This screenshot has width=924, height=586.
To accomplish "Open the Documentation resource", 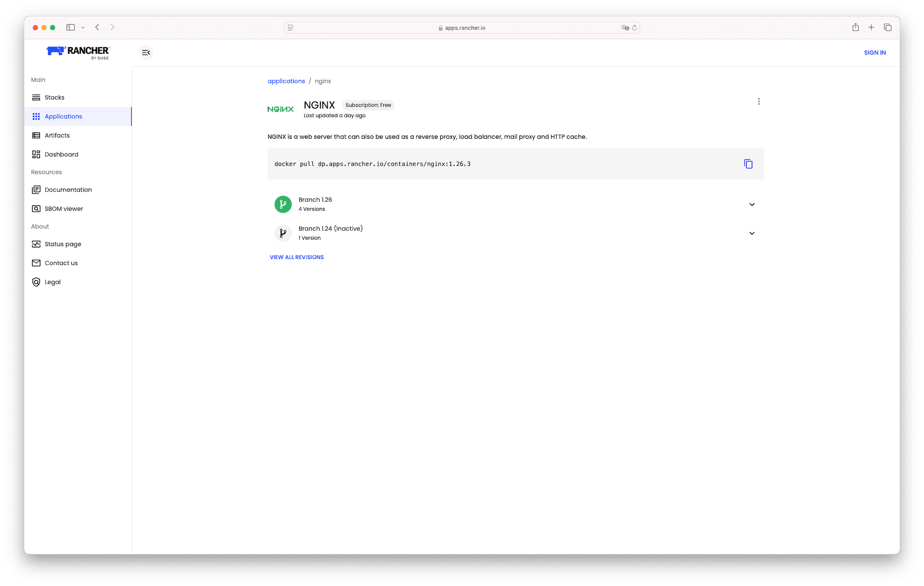I will point(68,190).
